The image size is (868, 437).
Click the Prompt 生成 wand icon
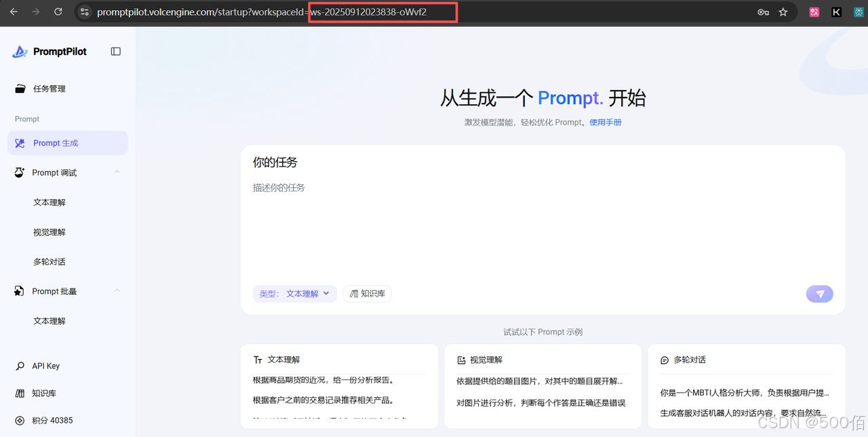(x=20, y=143)
